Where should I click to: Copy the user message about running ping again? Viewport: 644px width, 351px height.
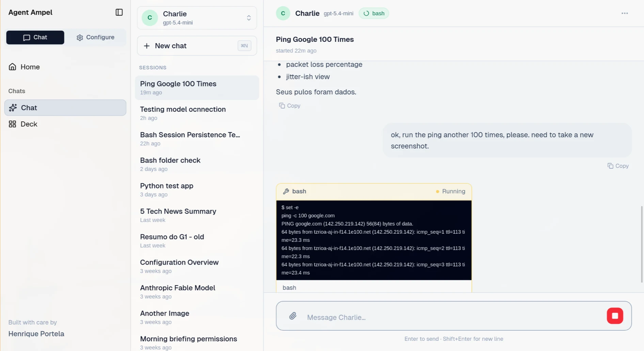coord(618,166)
